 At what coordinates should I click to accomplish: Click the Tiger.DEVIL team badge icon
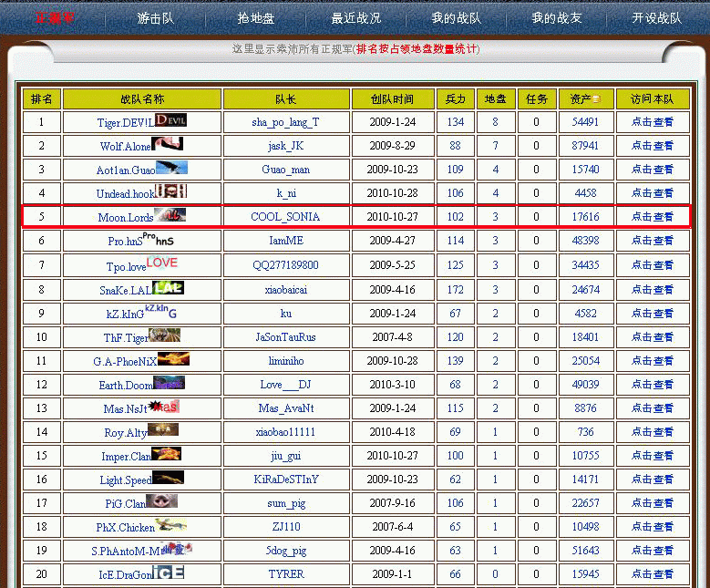tap(170, 119)
